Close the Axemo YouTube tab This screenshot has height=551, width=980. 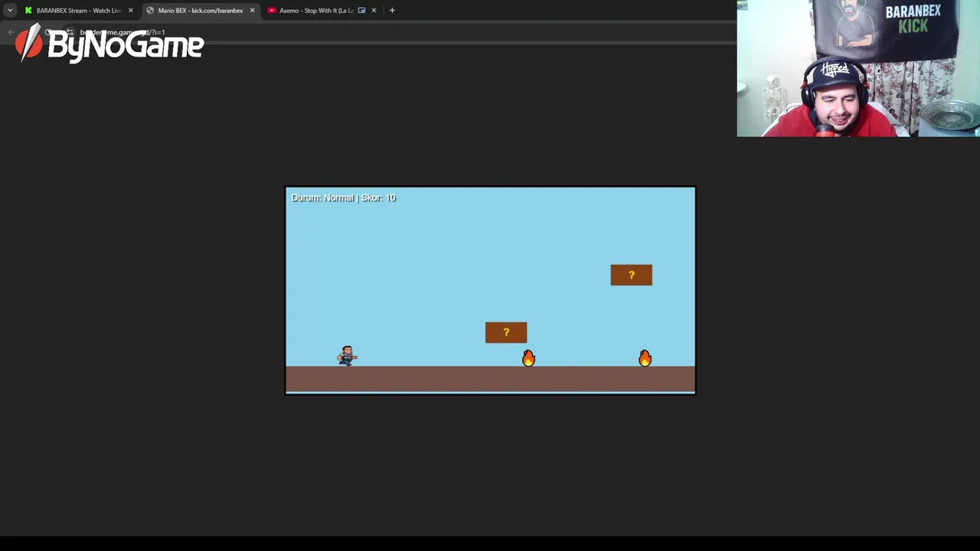(374, 11)
